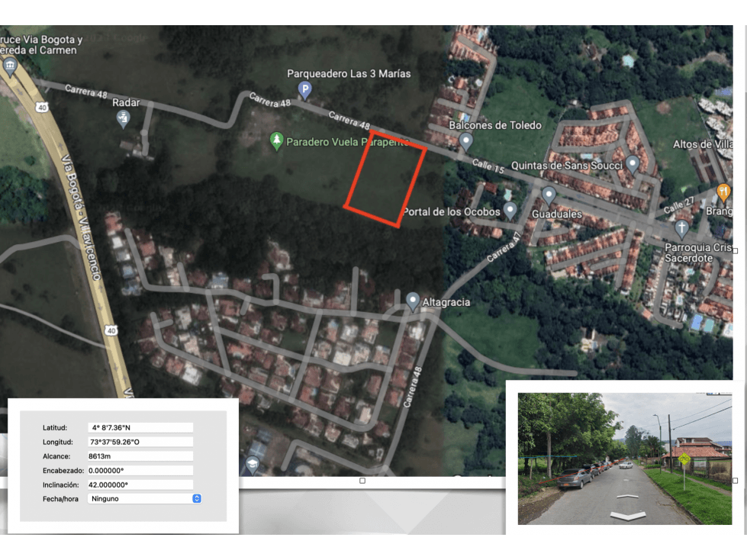Click the Altos de Villa label
The height and width of the screenshot is (560, 747).
[703, 144]
